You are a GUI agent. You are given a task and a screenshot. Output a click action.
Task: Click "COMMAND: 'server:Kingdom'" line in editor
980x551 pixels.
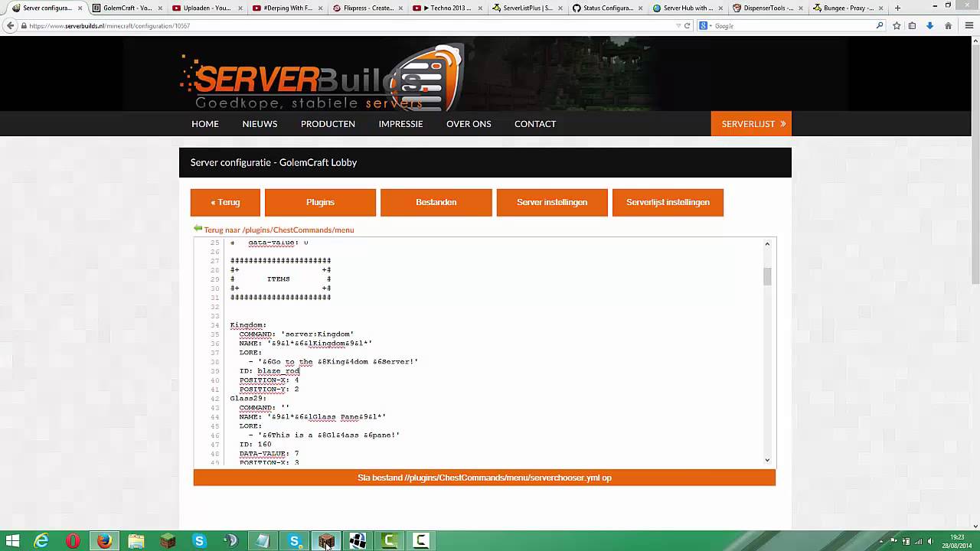296,334
